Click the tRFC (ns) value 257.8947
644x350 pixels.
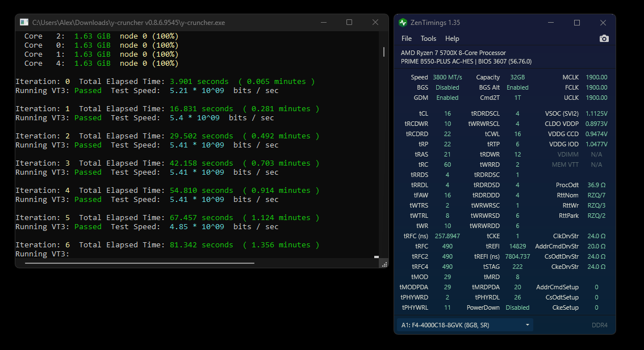click(448, 237)
